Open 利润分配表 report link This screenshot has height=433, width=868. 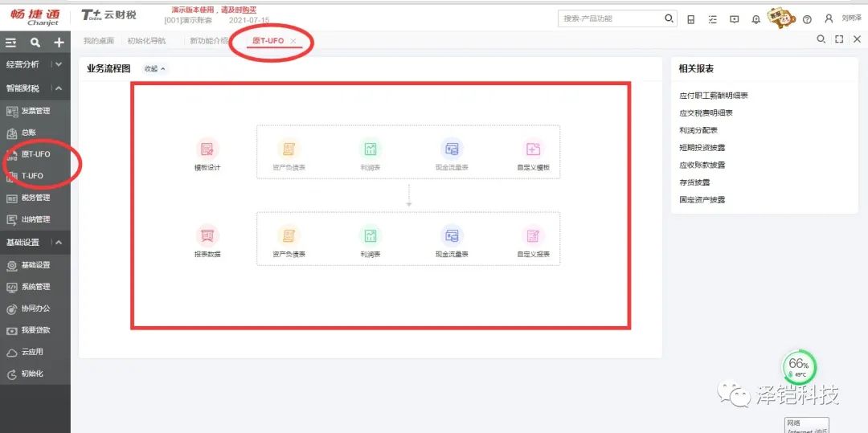coord(698,130)
